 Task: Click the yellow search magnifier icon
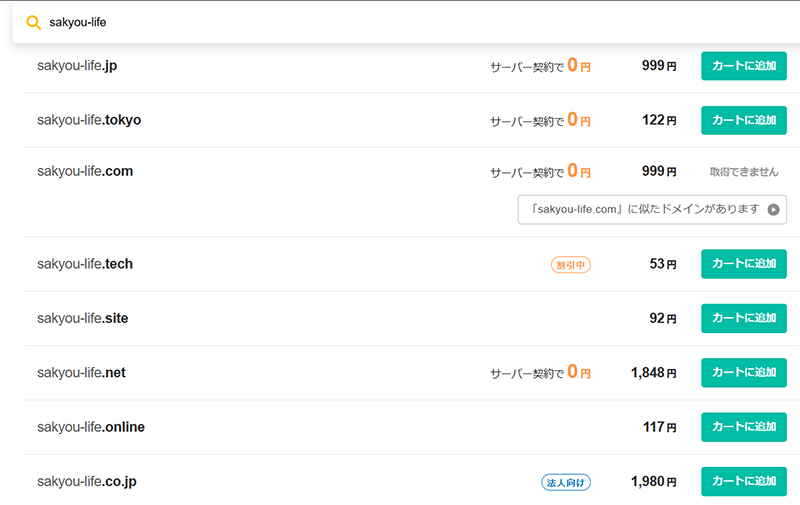[x=33, y=22]
